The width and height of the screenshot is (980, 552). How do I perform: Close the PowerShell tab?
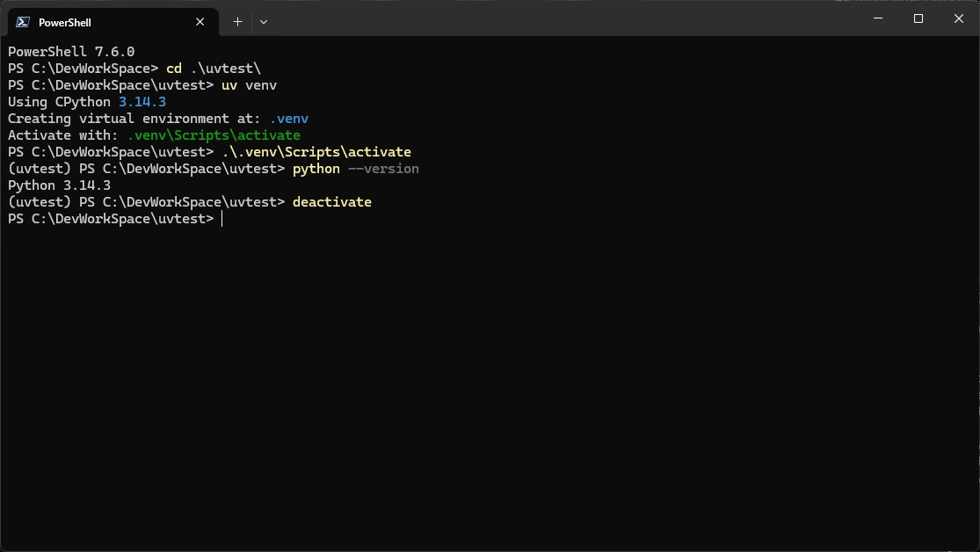(x=200, y=22)
